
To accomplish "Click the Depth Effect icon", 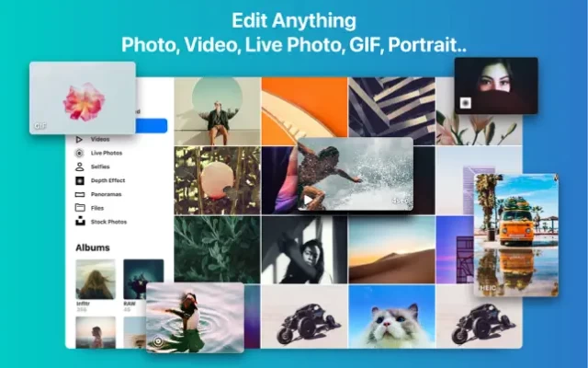I will (80, 180).
